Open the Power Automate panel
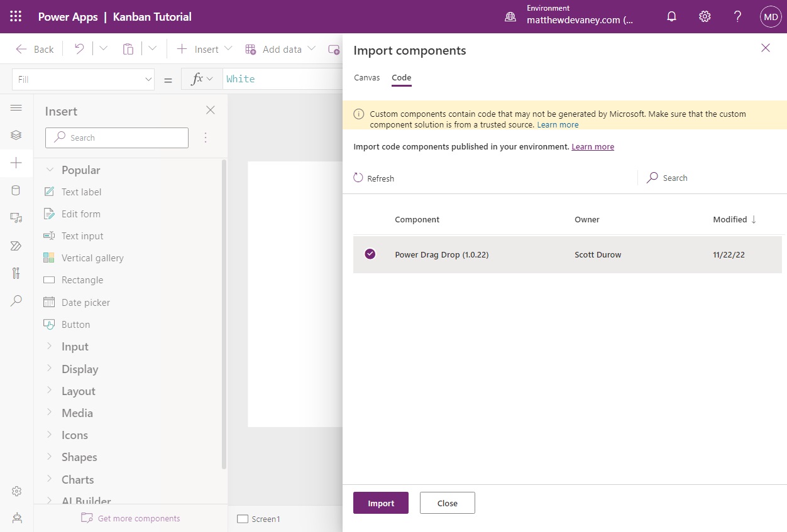787x532 pixels. [x=16, y=246]
